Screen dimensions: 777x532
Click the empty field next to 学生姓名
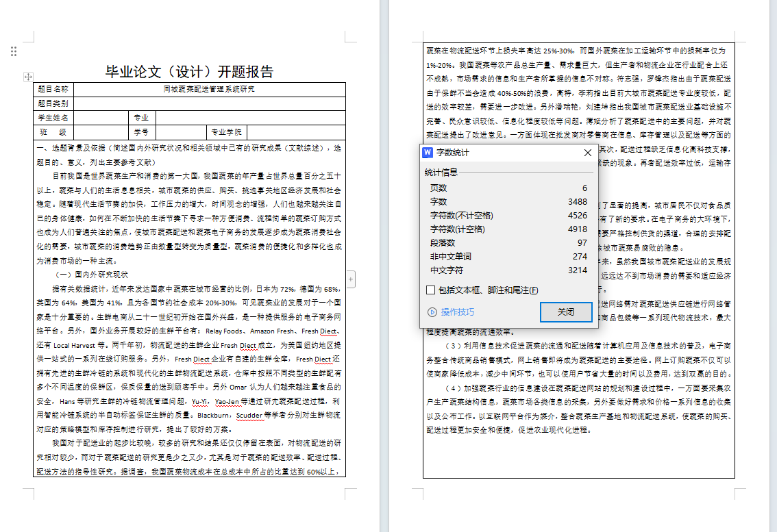coord(101,118)
